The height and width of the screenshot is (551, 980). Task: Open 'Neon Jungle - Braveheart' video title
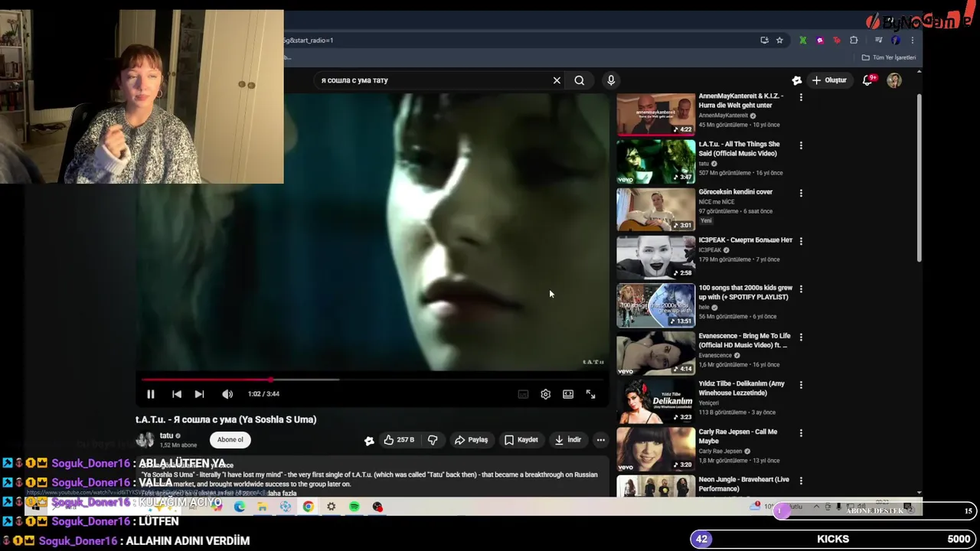point(743,484)
